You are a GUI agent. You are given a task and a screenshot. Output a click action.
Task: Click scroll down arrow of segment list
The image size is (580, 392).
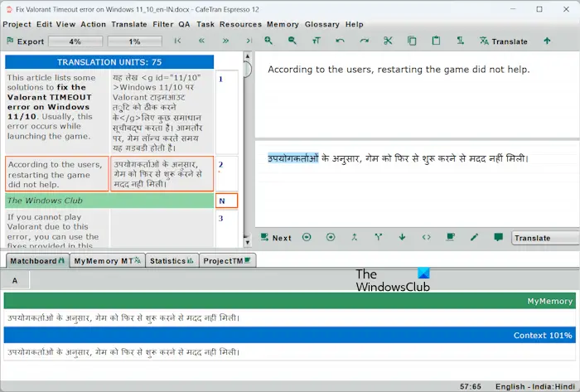tap(247, 242)
